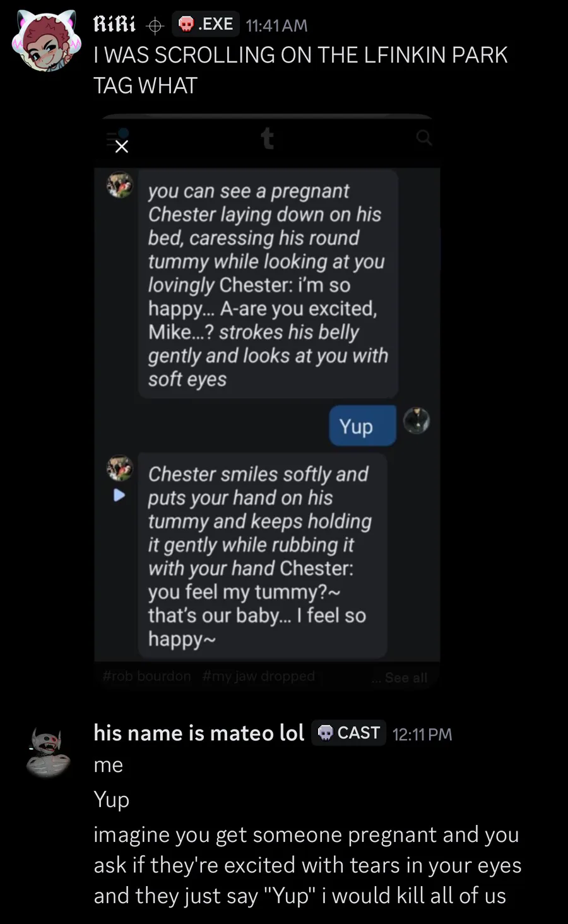This screenshot has width=568, height=924.
Task: Open mateo's profile avatar
Action: coord(49,751)
